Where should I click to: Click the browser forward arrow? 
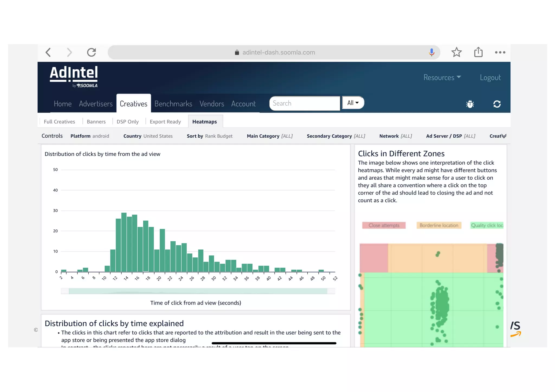tap(69, 52)
